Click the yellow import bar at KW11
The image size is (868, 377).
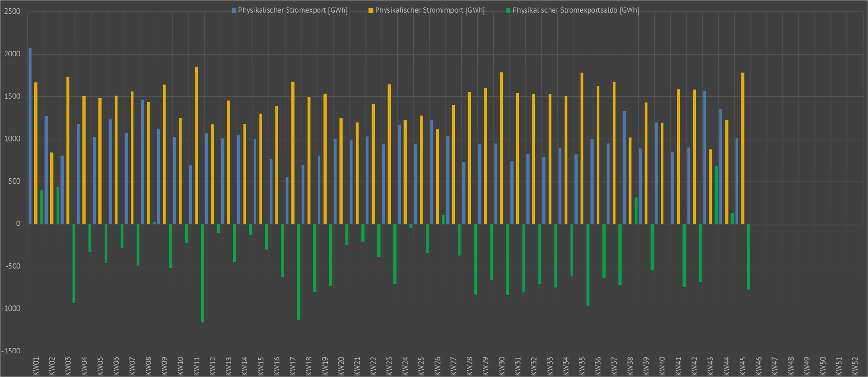click(197, 145)
